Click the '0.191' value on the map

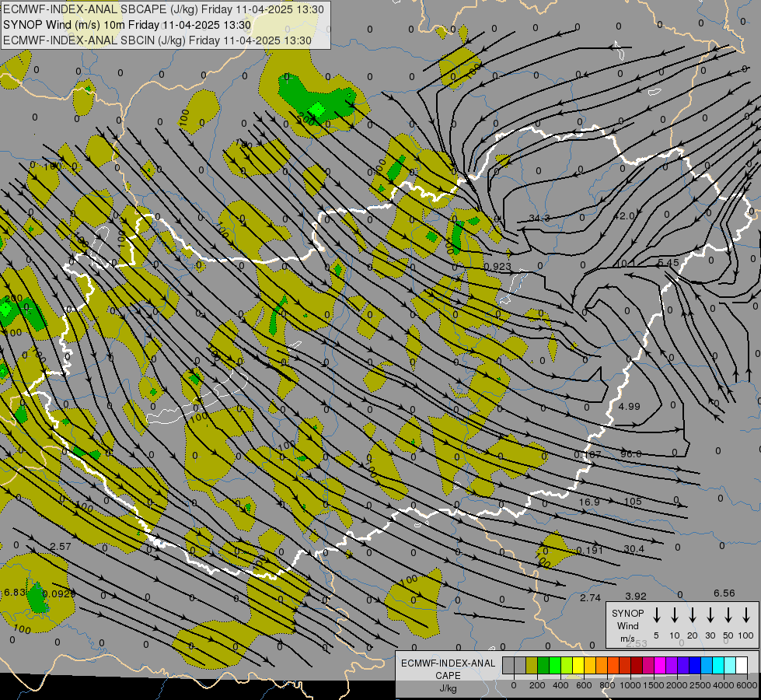[x=590, y=550]
